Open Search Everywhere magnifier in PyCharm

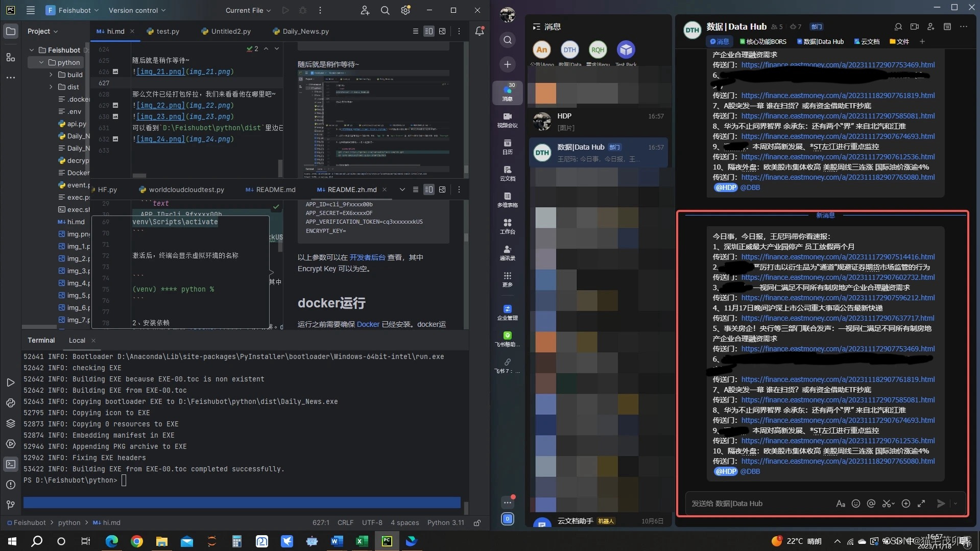[x=385, y=10]
